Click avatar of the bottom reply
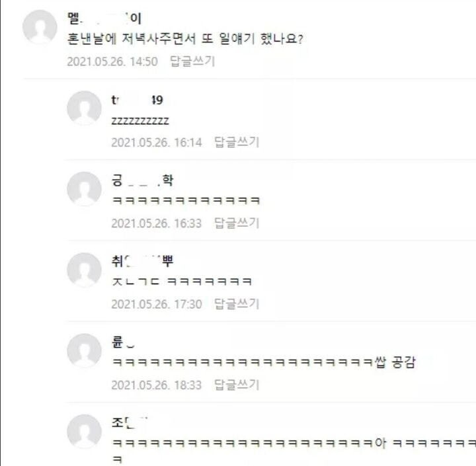This screenshot has width=476, height=466. tap(84, 432)
